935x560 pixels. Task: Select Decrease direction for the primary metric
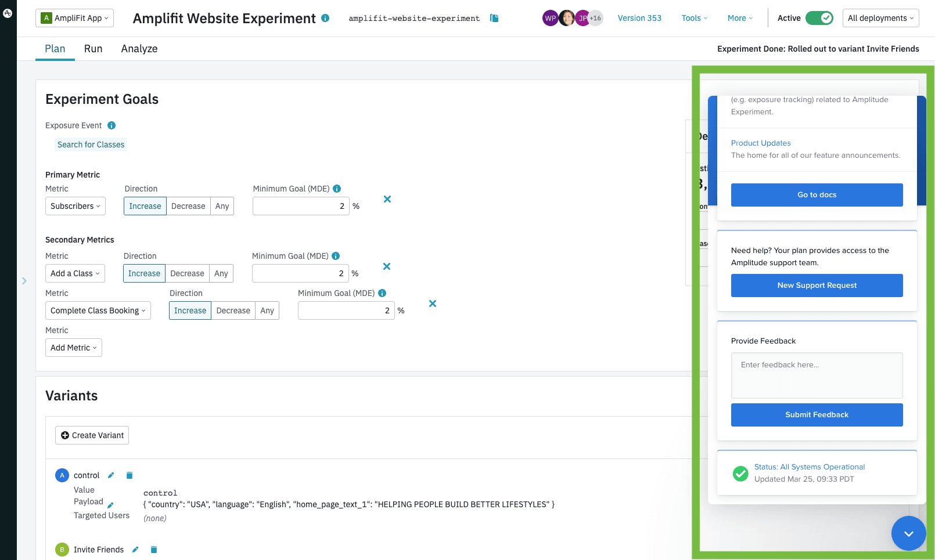point(188,206)
